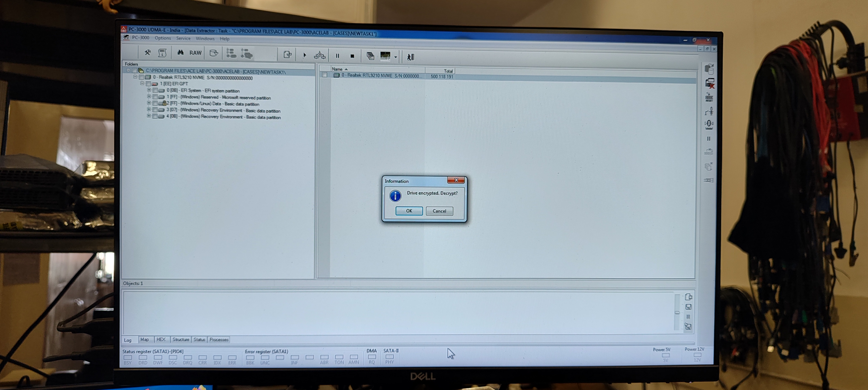Viewport: 868px width, 390px height.
Task: Open the Help menu
Action: point(225,39)
